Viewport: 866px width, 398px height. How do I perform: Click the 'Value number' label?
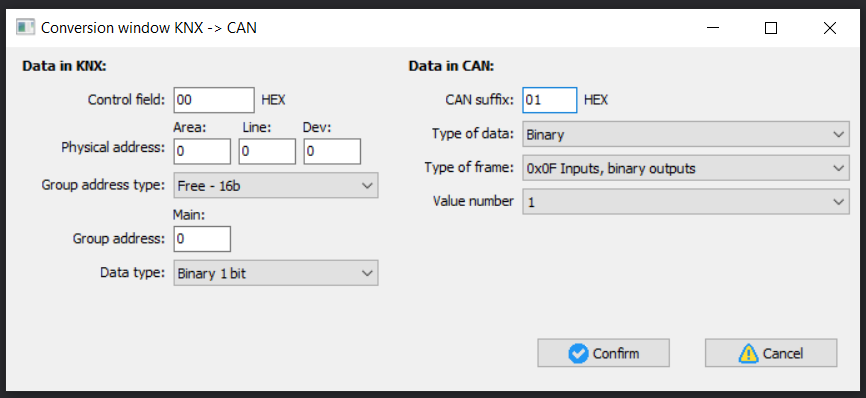[x=473, y=201]
